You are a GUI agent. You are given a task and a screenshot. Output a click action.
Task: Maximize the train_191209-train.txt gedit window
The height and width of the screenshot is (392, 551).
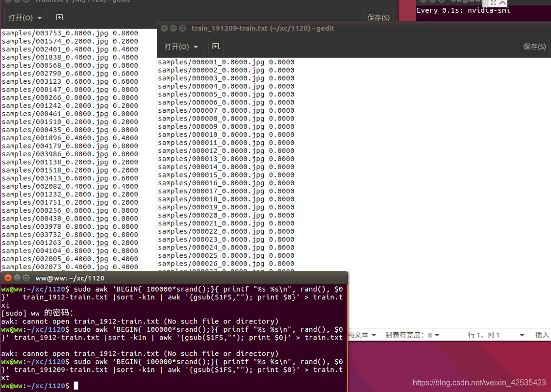pyautogui.click(x=182, y=28)
